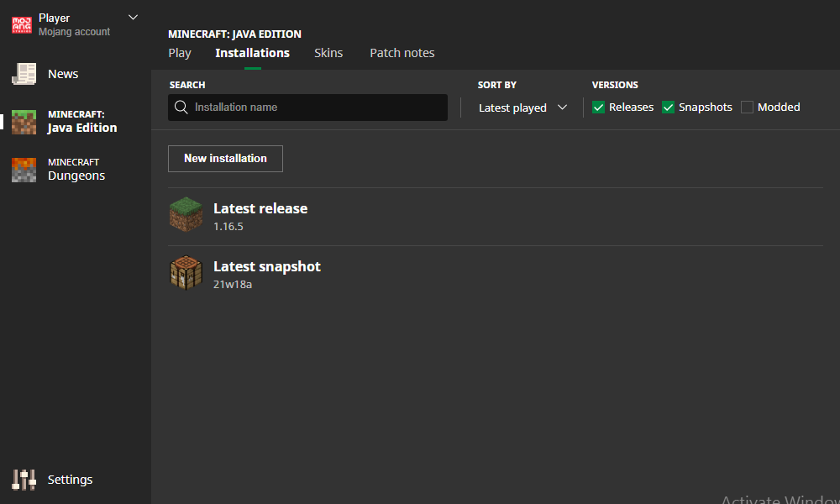
Task: Enable the Modded versions checkbox
Action: pyautogui.click(x=748, y=108)
